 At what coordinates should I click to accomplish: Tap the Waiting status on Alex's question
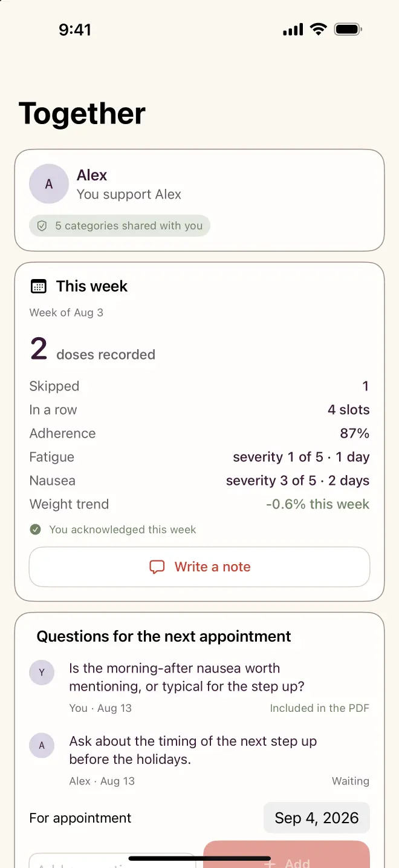(x=350, y=781)
